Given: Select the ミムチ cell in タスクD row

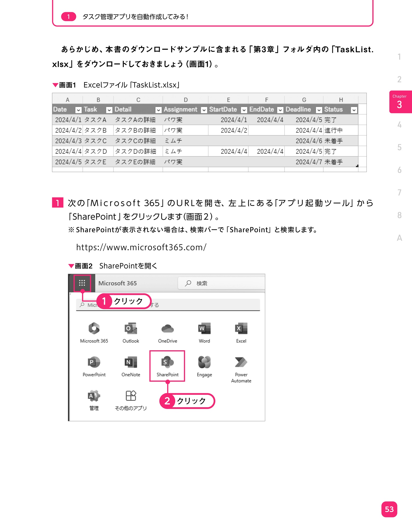Looking at the screenshot, I should (186, 151).
